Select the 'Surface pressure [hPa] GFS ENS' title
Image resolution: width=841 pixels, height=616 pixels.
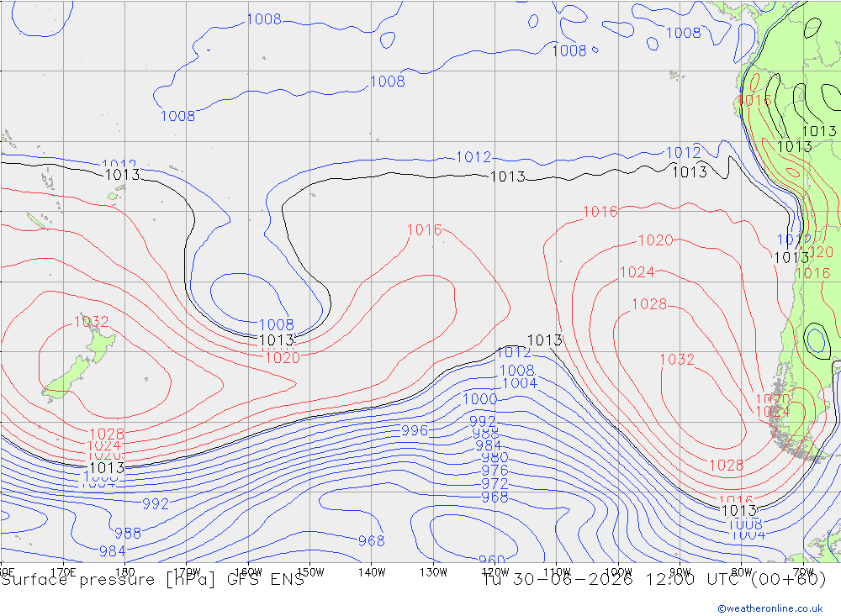point(153,580)
